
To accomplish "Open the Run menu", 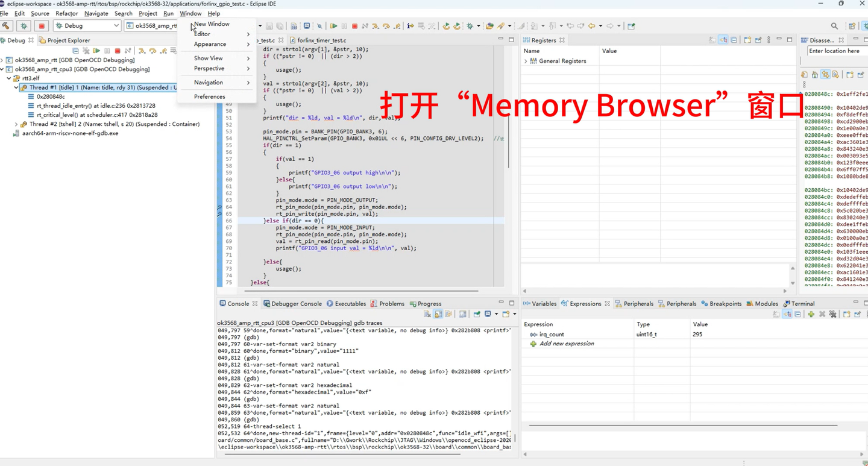I will [168, 13].
